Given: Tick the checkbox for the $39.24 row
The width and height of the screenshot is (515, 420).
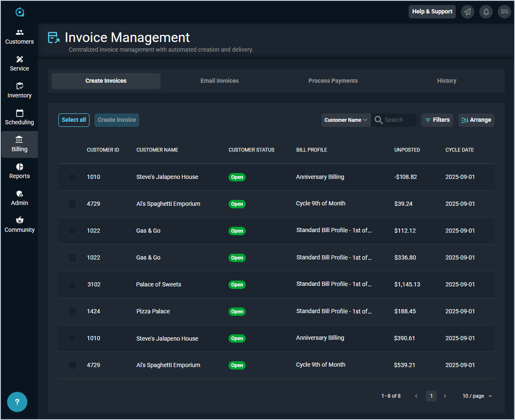Looking at the screenshot, I should click(72, 204).
